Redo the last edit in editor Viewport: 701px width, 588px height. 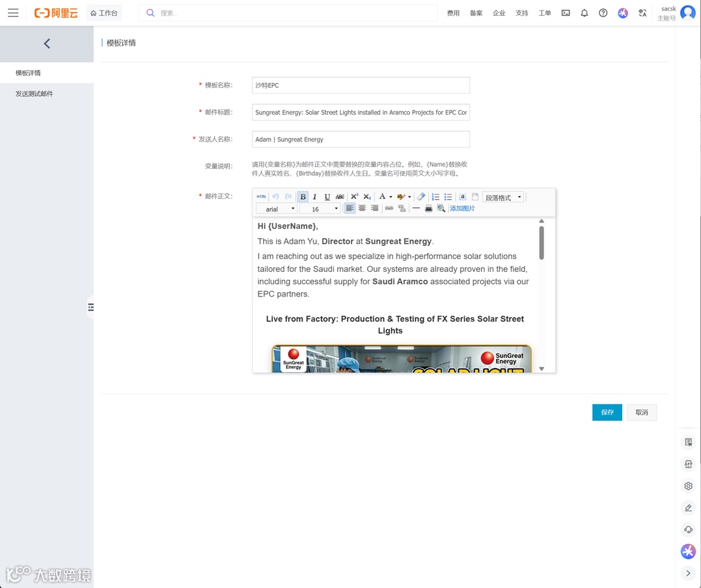pos(288,196)
